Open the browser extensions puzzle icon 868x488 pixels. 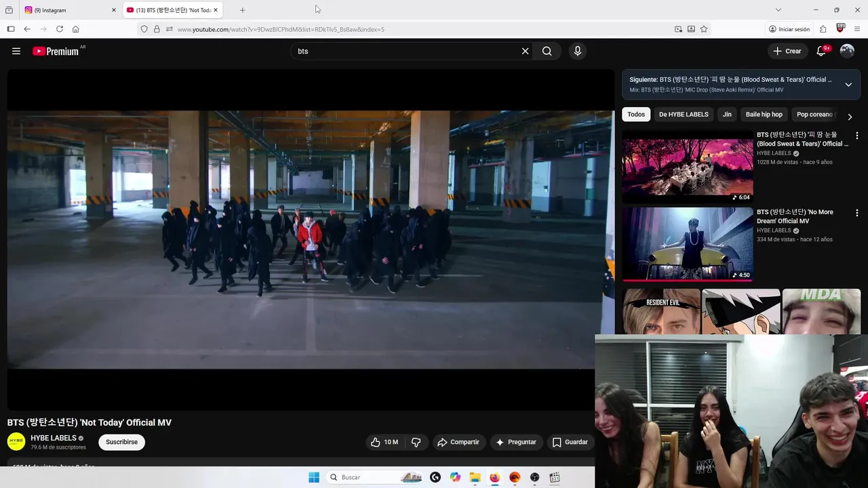pos(823,29)
